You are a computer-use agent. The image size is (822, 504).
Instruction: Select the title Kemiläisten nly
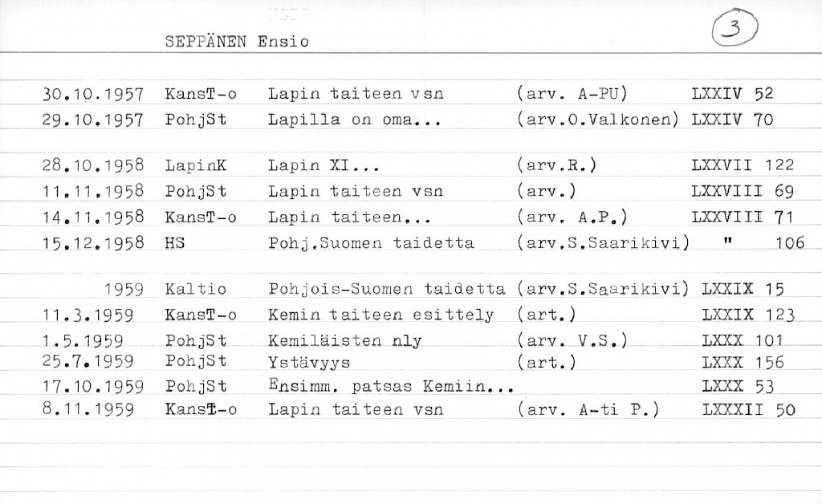345,340
